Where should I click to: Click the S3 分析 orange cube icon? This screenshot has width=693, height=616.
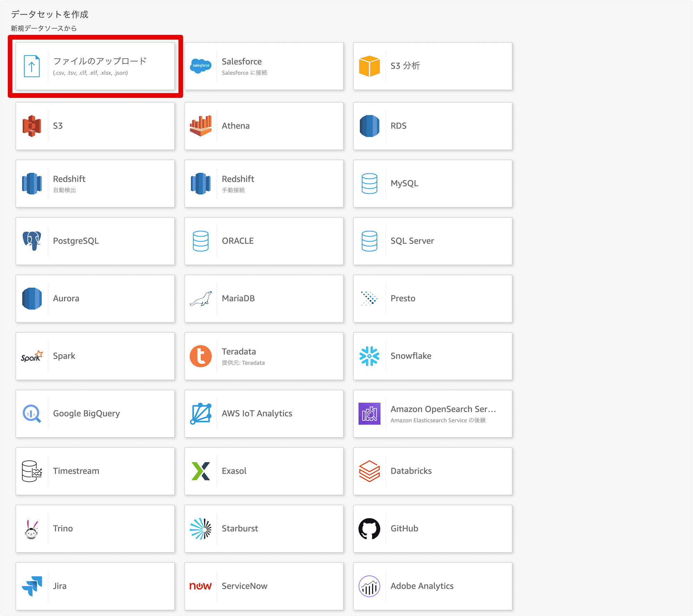pyautogui.click(x=369, y=66)
